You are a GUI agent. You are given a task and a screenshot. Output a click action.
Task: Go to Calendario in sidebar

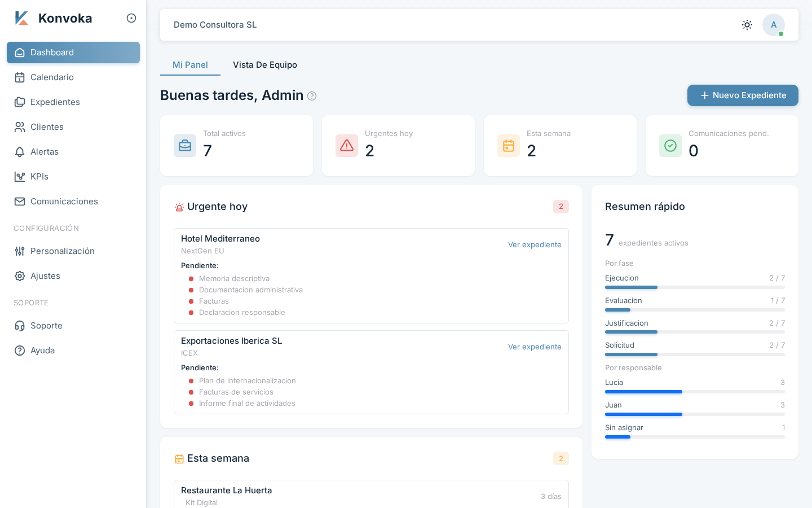point(73,77)
